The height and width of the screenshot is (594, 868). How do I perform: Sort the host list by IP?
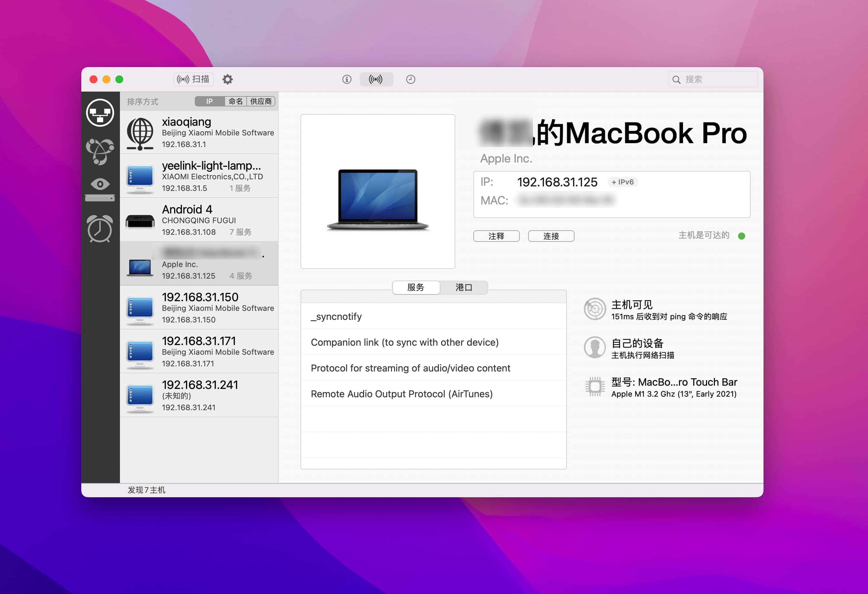210,101
